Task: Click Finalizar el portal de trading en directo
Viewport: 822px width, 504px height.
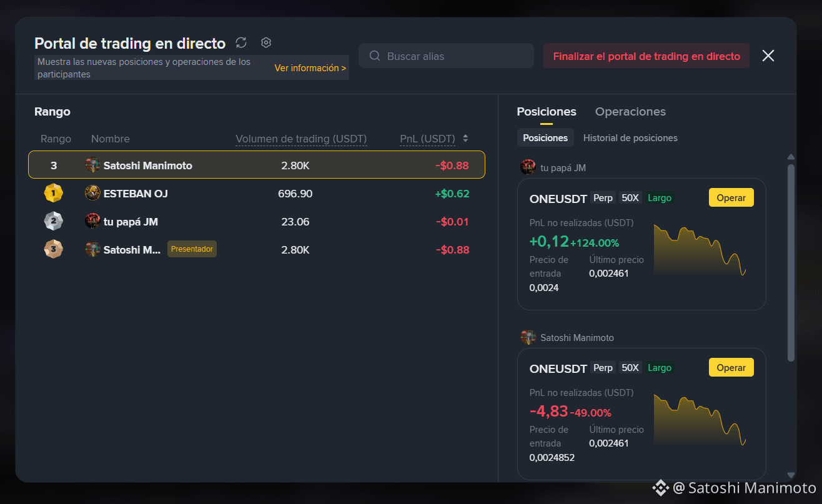Action: pos(646,56)
